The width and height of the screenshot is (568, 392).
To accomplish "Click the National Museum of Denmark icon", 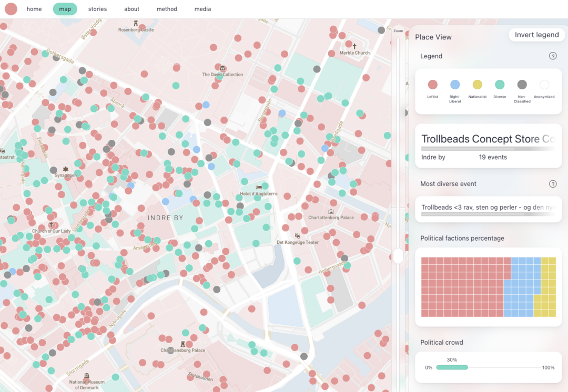I will tap(87, 376).
